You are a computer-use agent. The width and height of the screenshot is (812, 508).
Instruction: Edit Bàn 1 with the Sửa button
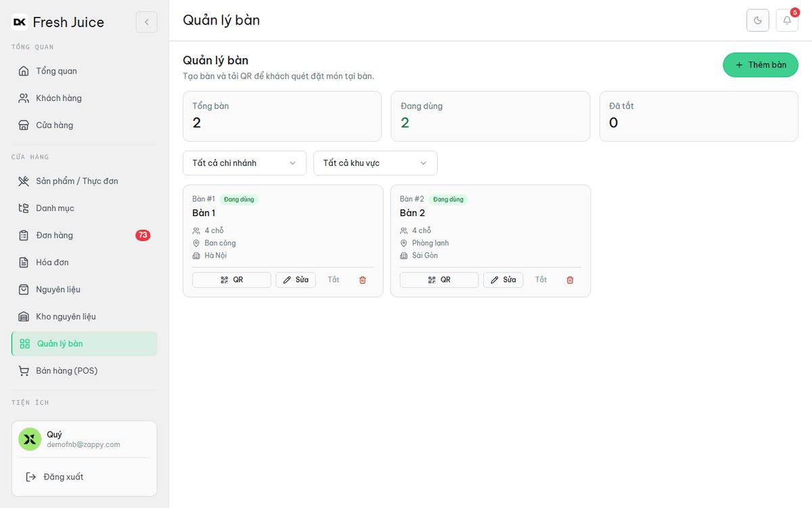(x=296, y=280)
